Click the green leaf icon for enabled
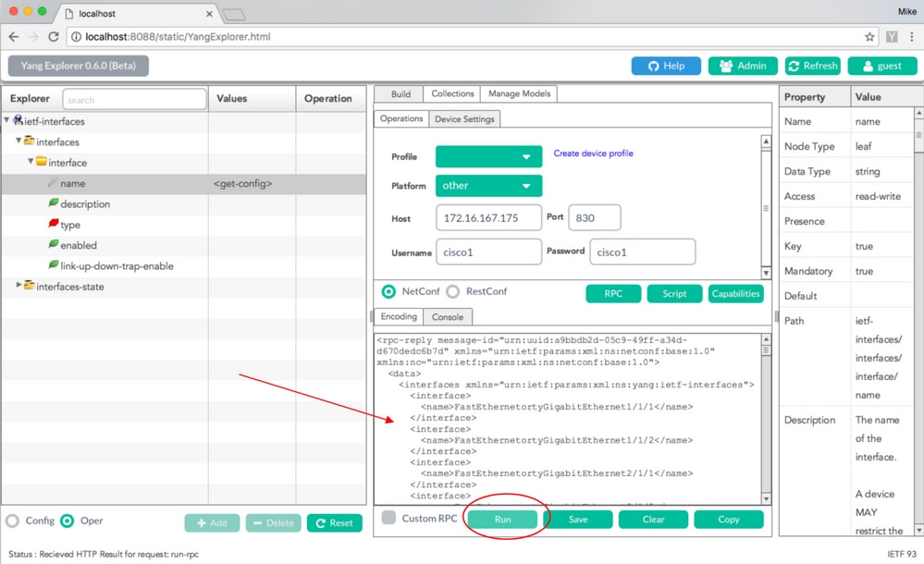This screenshot has height=564, width=924. [54, 244]
